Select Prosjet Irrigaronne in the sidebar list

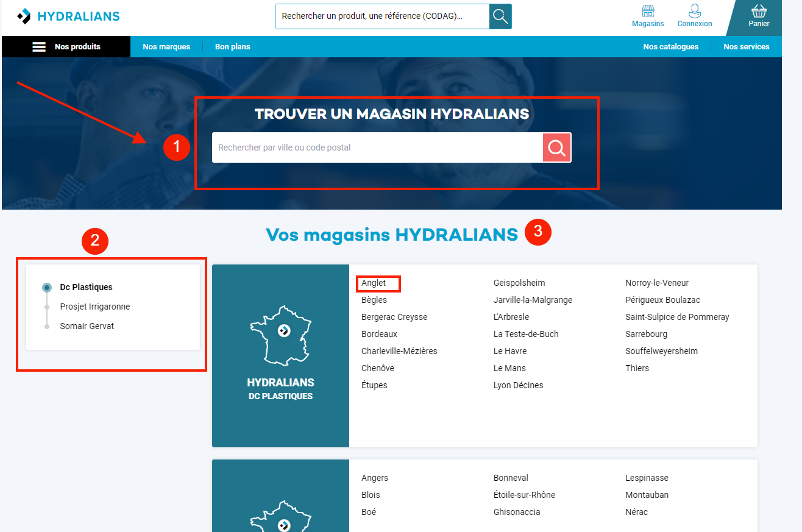(95, 307)
